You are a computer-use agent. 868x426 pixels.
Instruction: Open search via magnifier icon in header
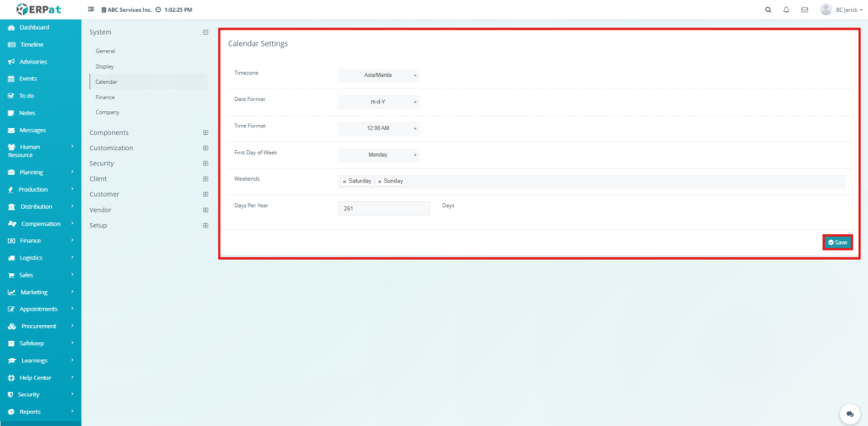768,10
